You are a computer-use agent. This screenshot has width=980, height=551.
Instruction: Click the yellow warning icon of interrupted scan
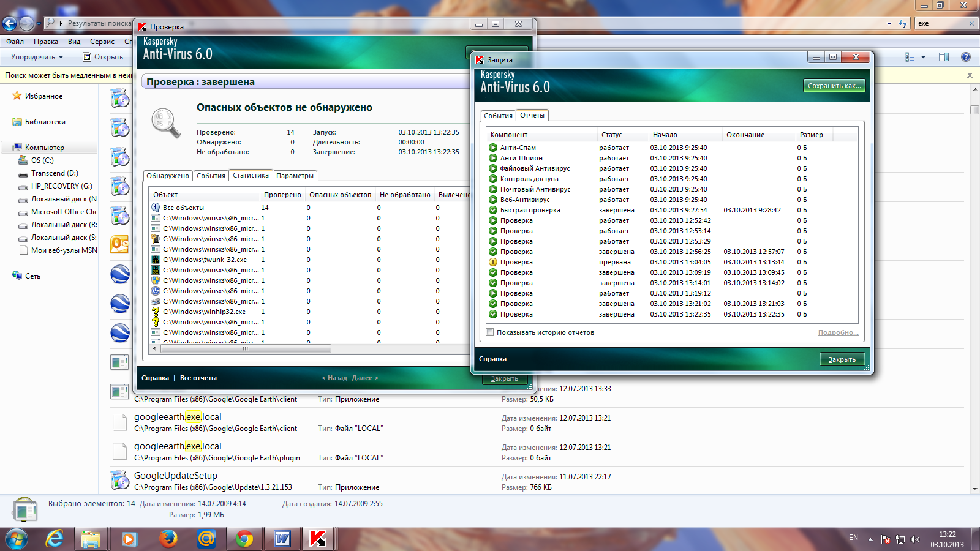coord(493,262)
